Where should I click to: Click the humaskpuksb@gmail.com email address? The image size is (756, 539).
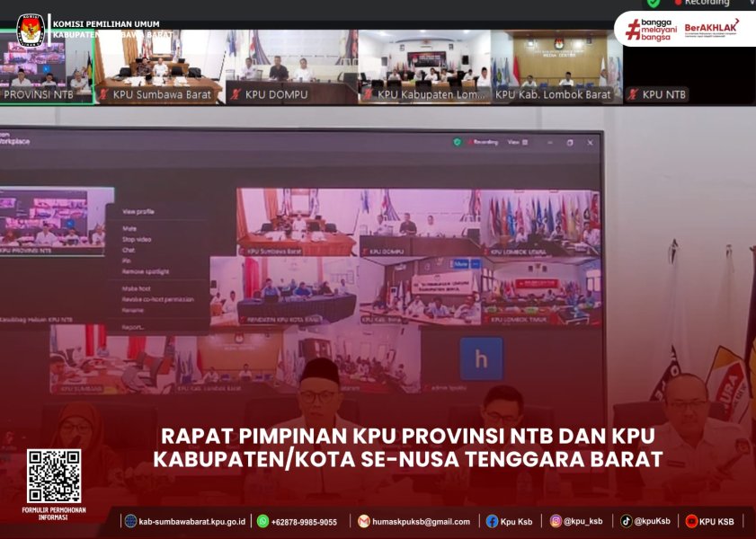click(x=422, y=522)
